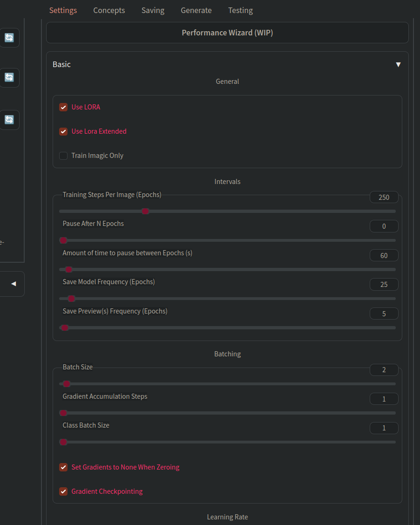
Task: Focus the Save Model Frequency value box
Action: (384, 284)
